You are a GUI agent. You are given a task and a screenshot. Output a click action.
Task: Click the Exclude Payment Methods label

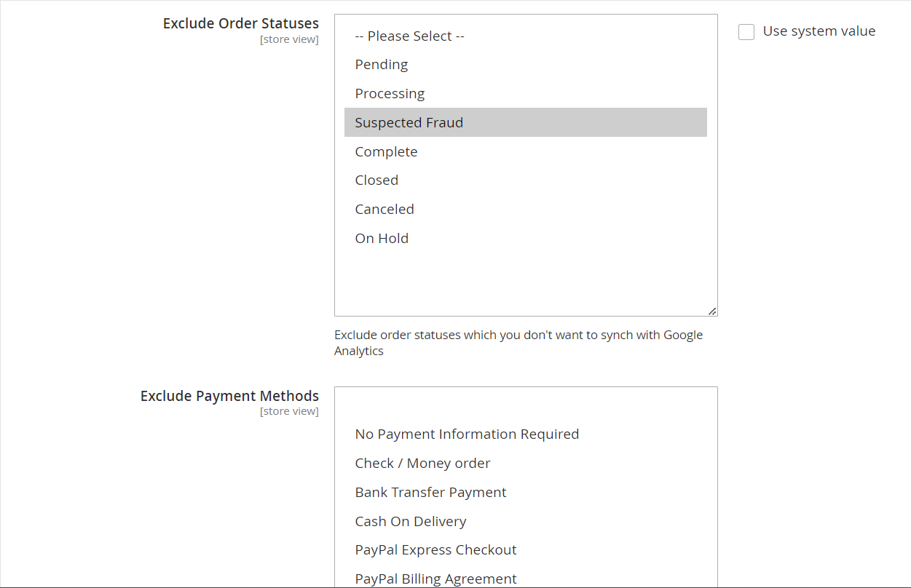click(229, 396)
